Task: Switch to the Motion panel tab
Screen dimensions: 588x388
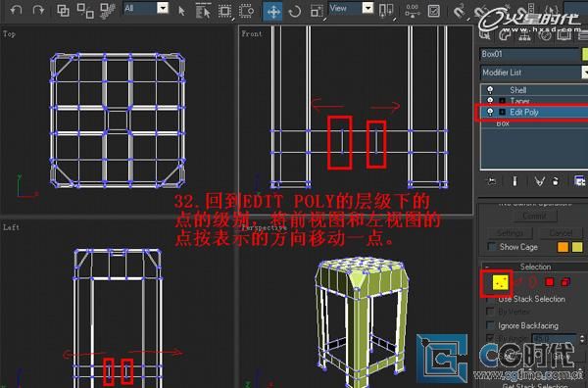Action: (x=545, y=35)
